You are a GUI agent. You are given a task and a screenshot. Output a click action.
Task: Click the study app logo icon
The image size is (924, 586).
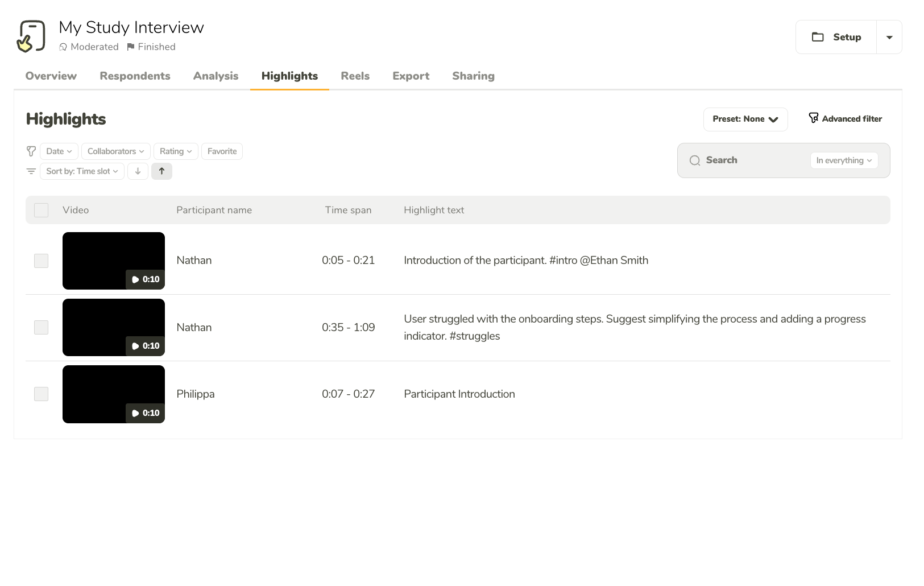(x=31, y=36)
